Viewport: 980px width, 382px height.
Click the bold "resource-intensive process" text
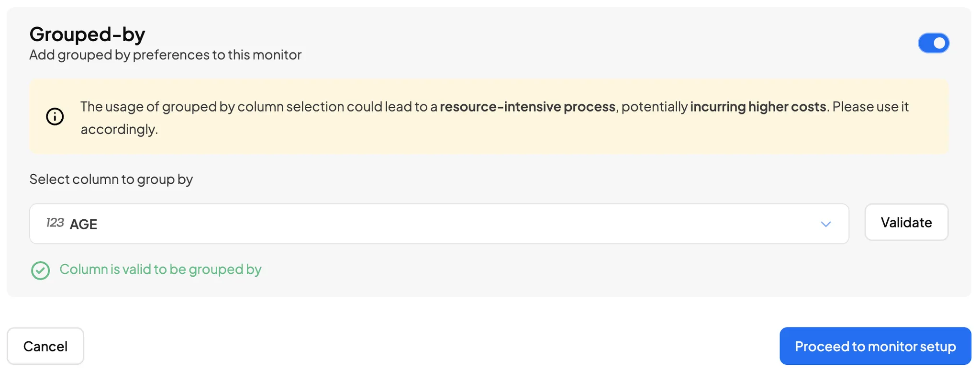click(527, 107)
